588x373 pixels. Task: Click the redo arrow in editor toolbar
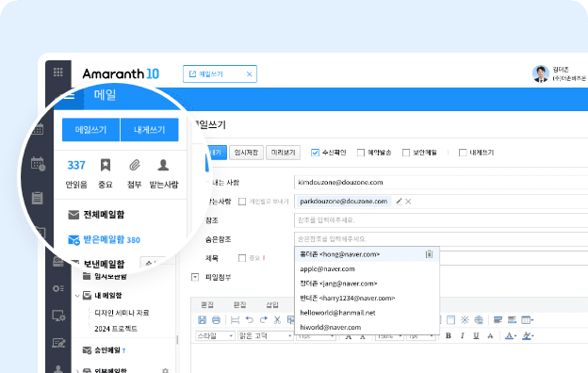[x=263, y=319]
